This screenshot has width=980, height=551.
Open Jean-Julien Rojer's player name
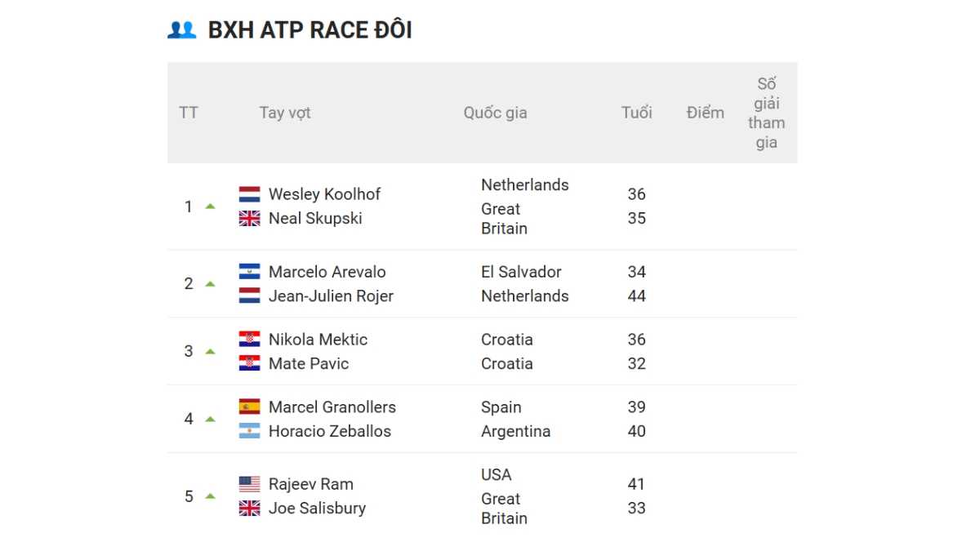point(331,296)
